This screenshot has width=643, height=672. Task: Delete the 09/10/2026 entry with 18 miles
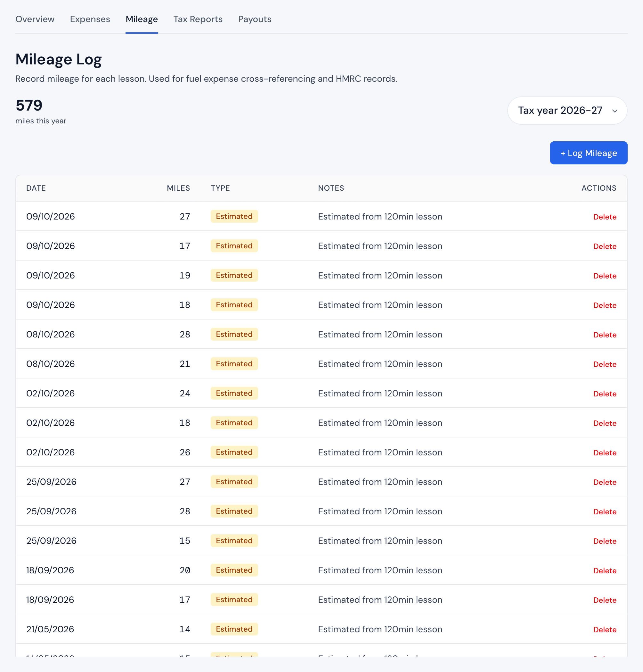point(605,305)
